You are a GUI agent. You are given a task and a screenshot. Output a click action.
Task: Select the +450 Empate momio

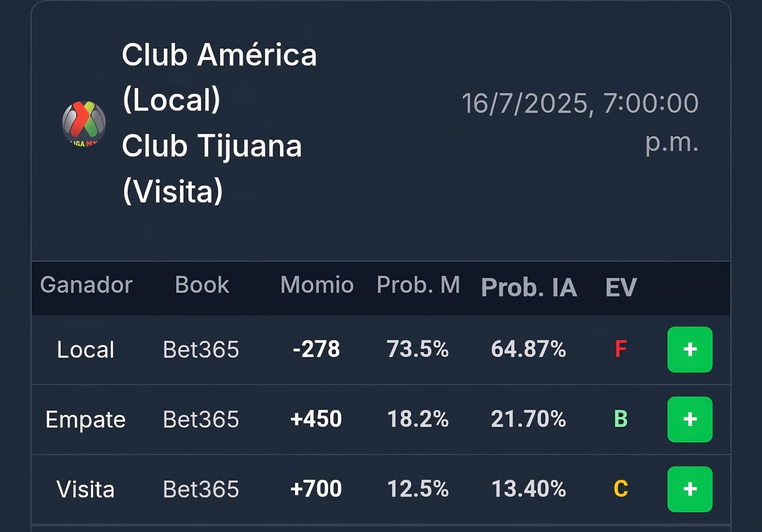click(316, 419)
